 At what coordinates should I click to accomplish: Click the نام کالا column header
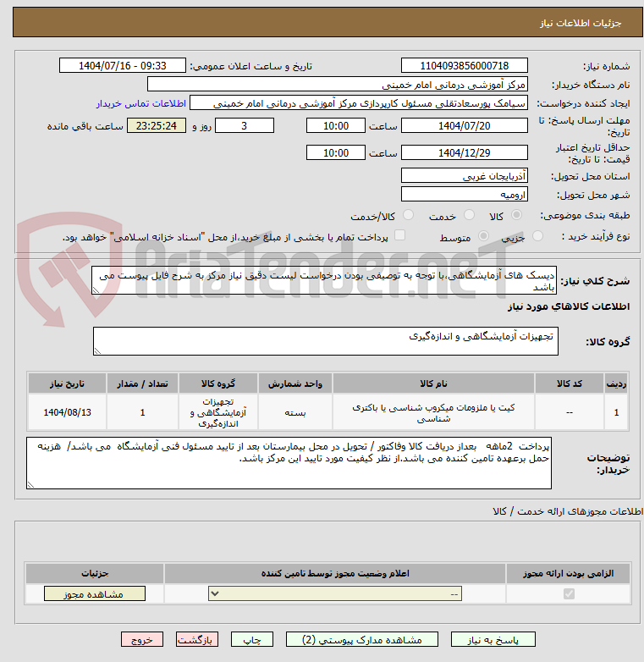coord(434,383)
